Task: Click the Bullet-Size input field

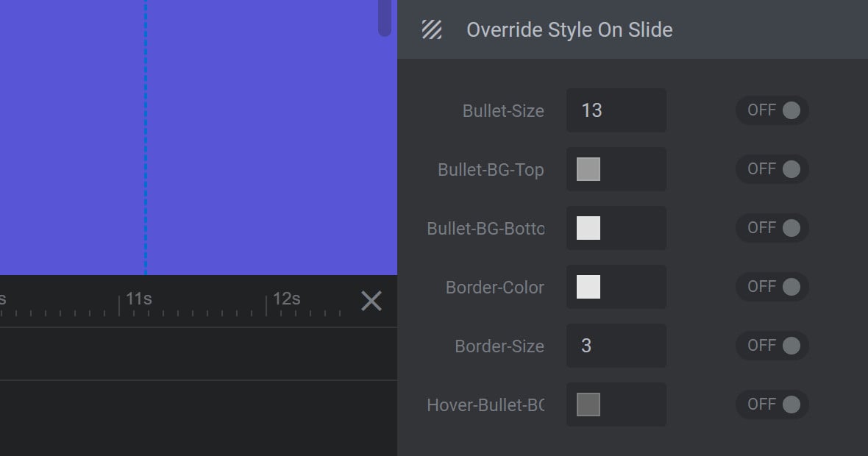Action: tap(616, 110)
